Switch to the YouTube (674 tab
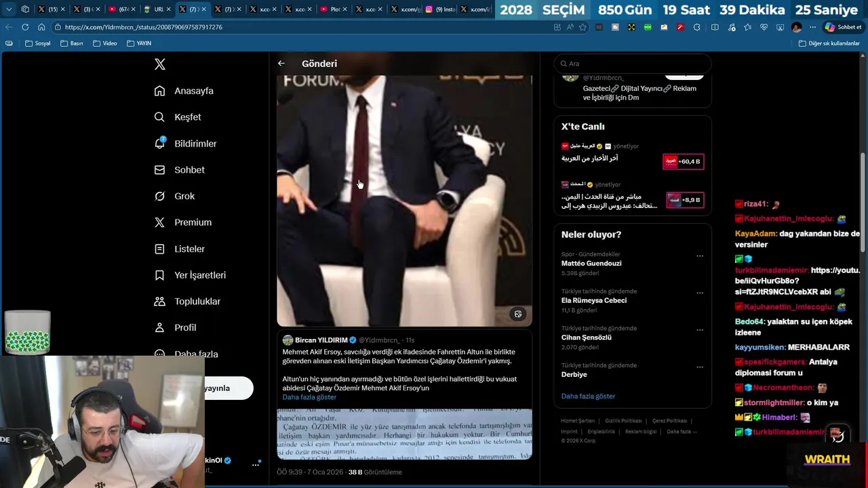Image resolution: width=868 pixels, height=488 pixels. [121, 9]
